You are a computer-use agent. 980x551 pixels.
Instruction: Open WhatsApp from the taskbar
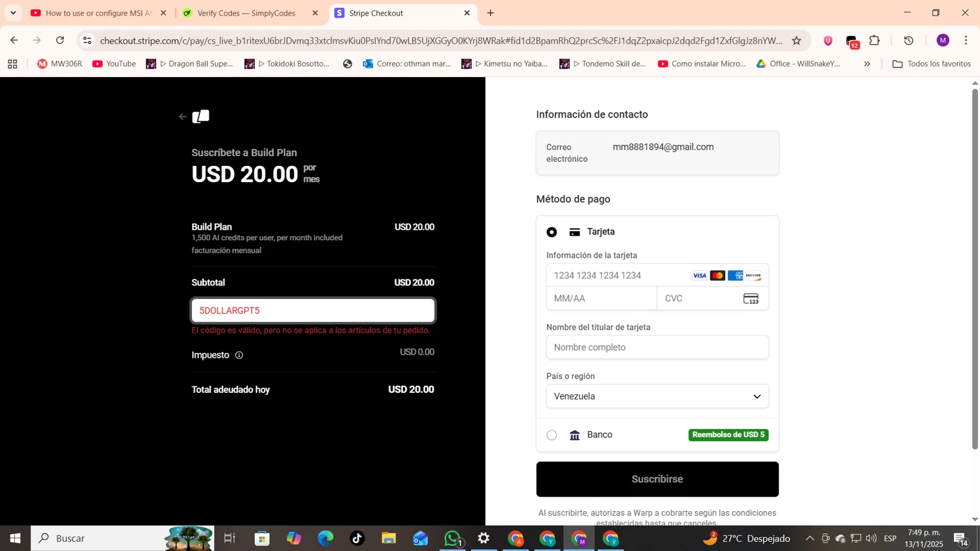point(453,539)
